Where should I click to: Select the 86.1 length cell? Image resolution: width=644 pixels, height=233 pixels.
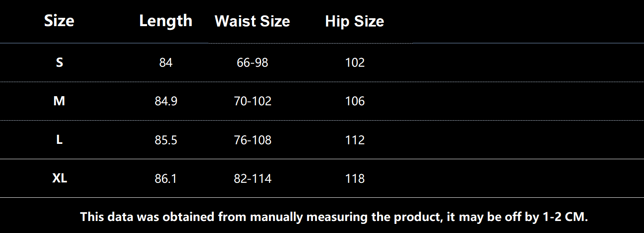[x=166, y=179]
